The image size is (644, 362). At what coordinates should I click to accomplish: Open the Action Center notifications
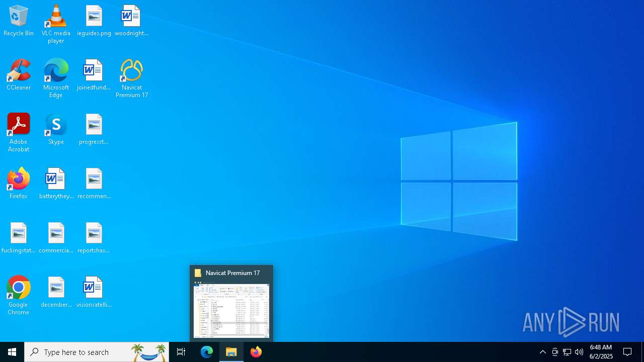coord(627,352)
